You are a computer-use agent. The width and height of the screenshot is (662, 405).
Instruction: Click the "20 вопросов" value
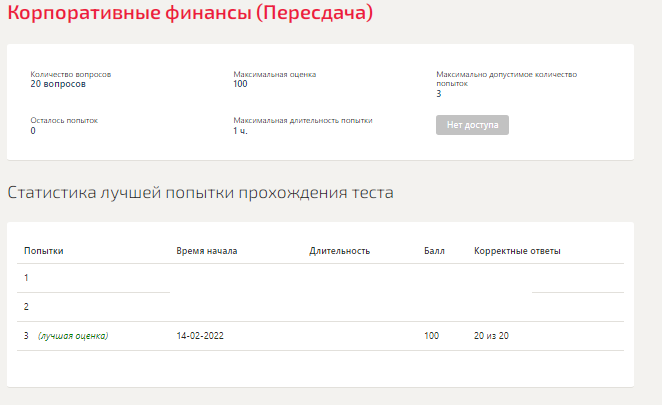coord(58,84)
